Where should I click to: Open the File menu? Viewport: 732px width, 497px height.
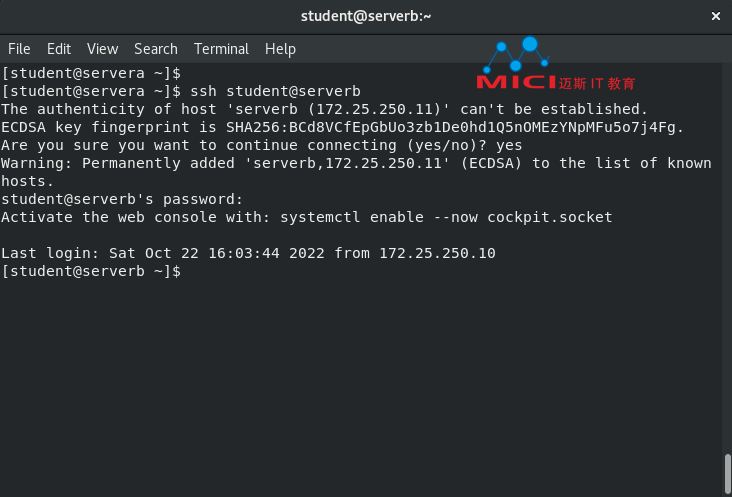click(19, 49)
